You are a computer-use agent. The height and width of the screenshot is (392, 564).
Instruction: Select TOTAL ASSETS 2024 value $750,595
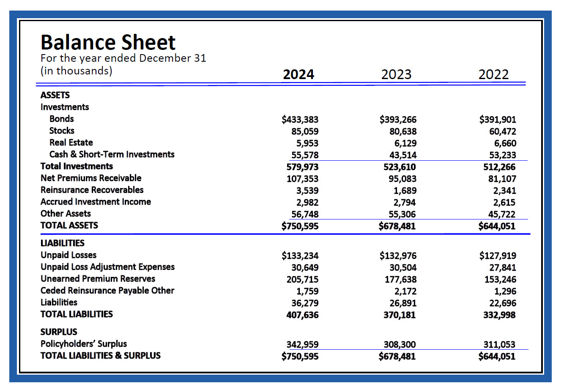click(300, 226)
